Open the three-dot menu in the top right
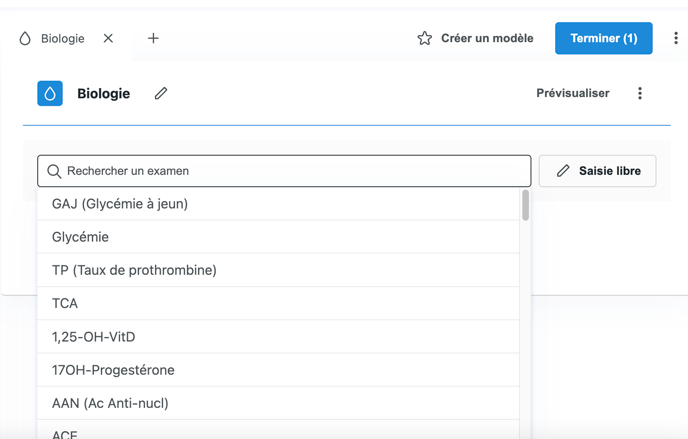 (x=675, y=38)
